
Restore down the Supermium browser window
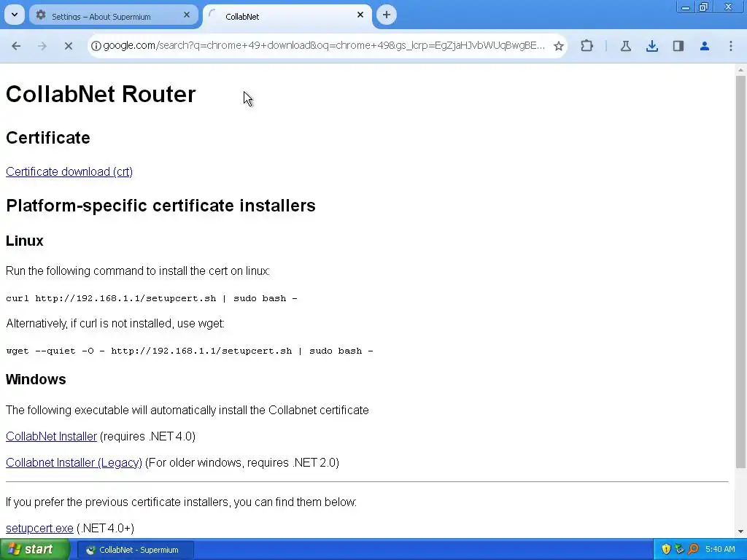click(x=704, y=7)
